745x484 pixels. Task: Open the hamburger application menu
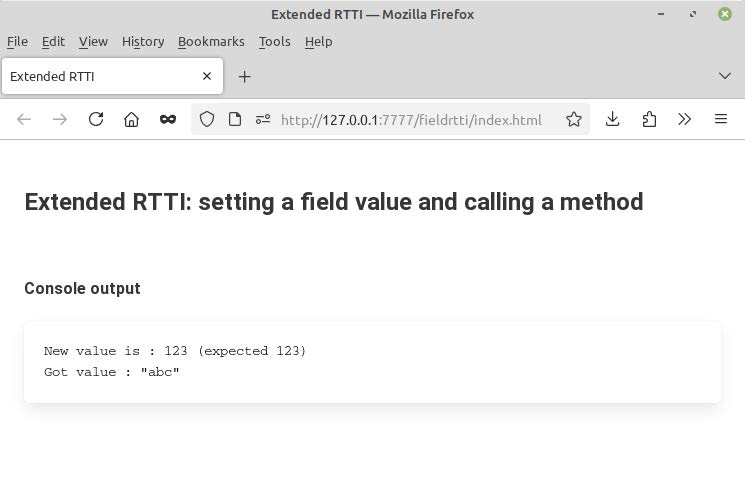pyautogui.click(x=721, y=120)
